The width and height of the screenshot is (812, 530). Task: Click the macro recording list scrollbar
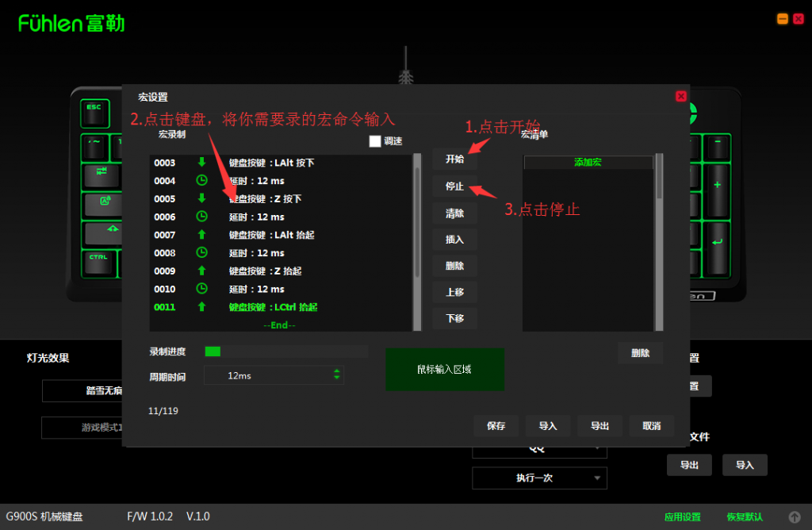[417, 242]
